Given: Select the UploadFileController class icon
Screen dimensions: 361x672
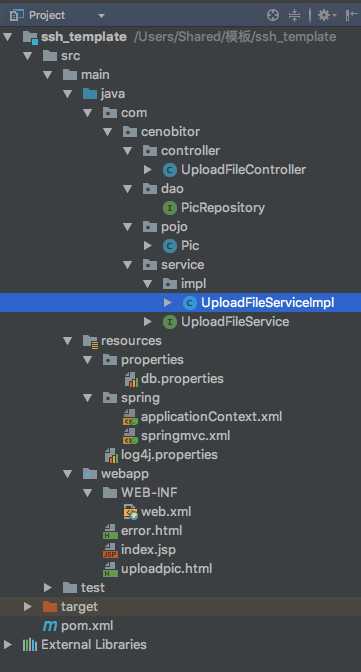Looking at the screenshot, I should 170,170.
